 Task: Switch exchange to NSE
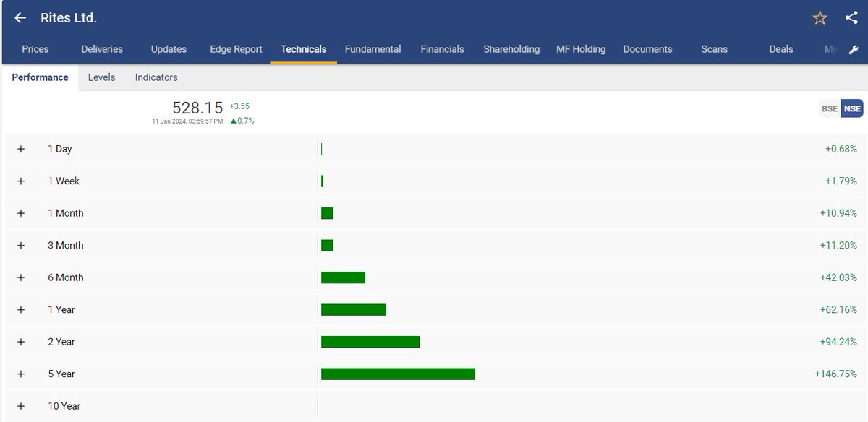[x=852, y=108]
